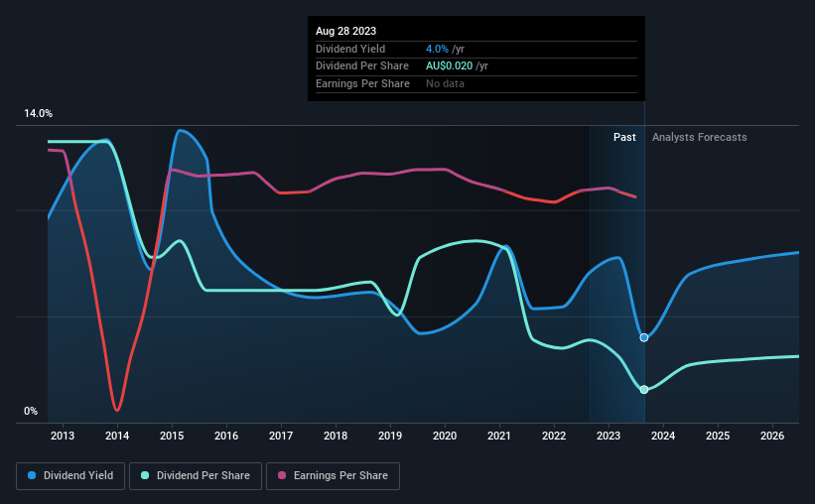Screen dimensions: 815x504
Task: Click the AU$0.020 dividend per share value
Action: [x=449, y=66]
